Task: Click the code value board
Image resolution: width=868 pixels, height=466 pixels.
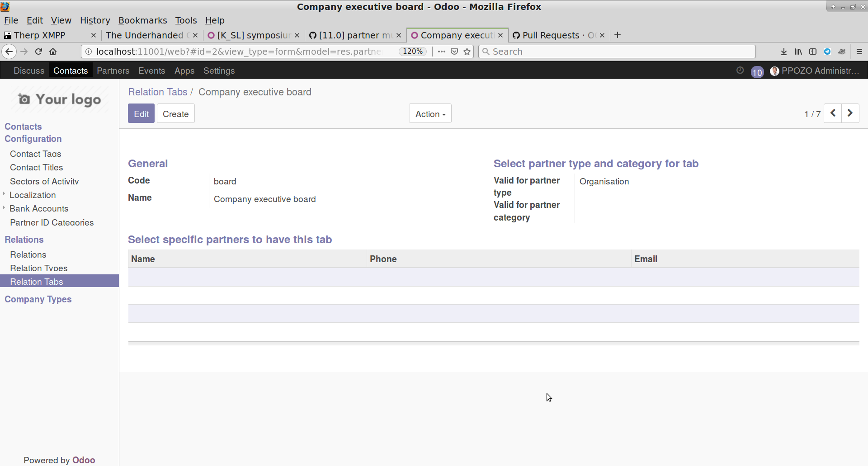Action: (x=225, y=181)
